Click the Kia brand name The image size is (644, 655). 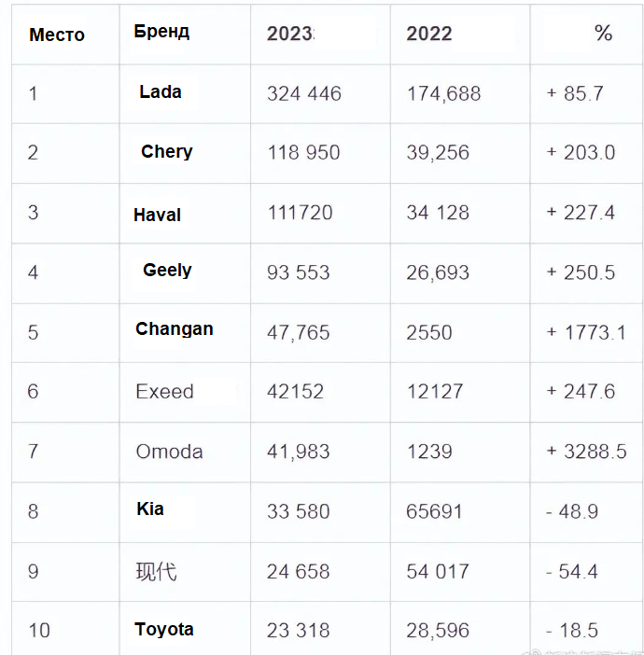click(x=150, y=509)
